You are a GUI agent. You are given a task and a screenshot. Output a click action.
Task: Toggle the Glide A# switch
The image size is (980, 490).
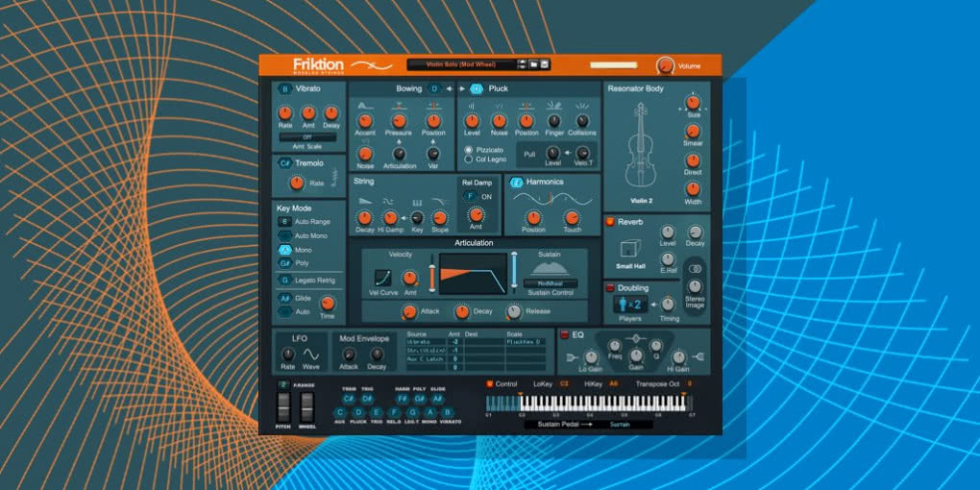coord(285,298)
